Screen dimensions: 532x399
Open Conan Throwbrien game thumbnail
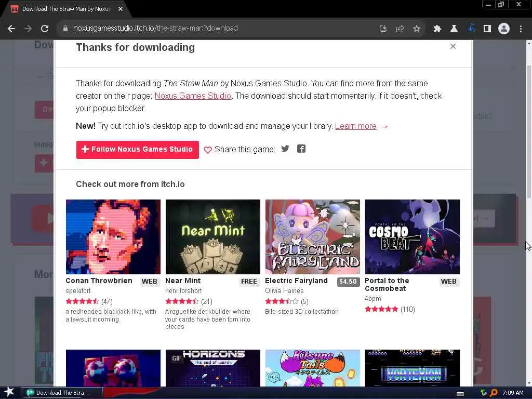[x=113, y=237]
